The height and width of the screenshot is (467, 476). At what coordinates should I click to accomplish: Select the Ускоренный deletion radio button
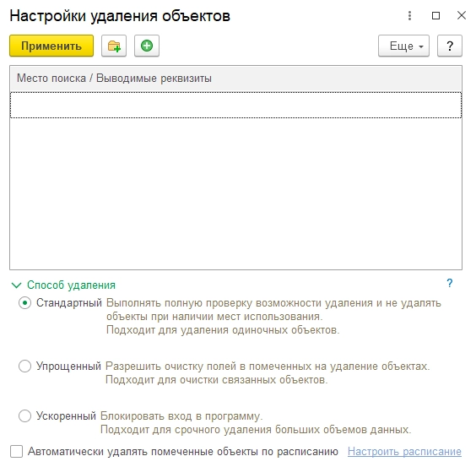click(x=24, y=415)
